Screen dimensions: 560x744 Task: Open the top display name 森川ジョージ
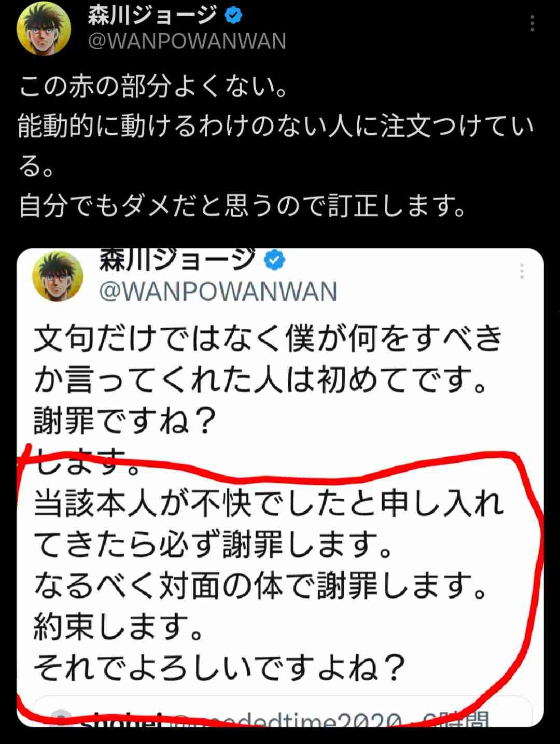pos(152,16)
